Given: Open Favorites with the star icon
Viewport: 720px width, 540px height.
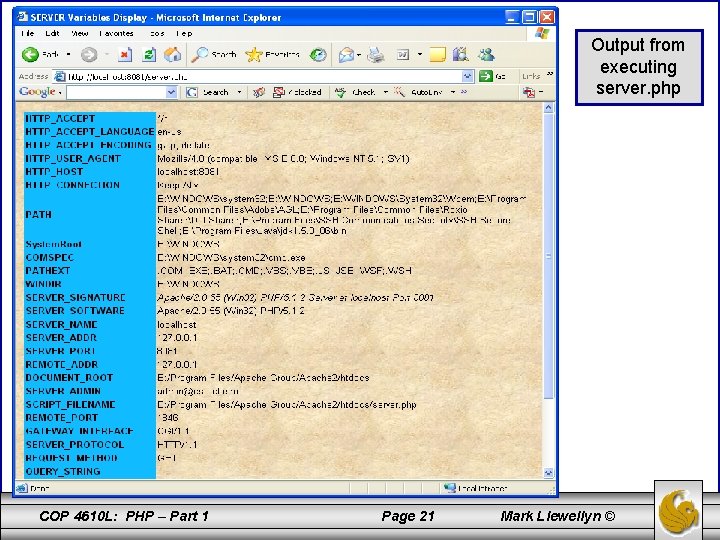Looking at the screenshot, I should pyautogui.click(x=253, y=55).
